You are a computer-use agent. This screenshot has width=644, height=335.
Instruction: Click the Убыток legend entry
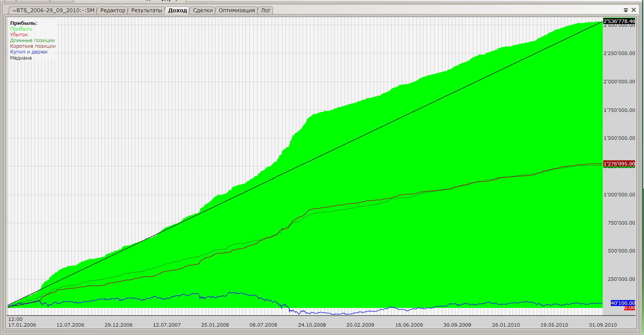pos(19,35)
